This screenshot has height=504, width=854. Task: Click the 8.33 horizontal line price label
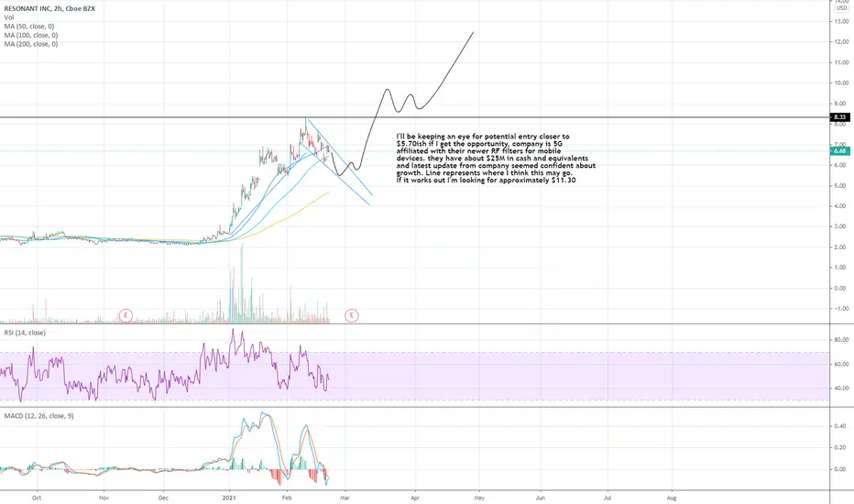click(x=840, y=117)
